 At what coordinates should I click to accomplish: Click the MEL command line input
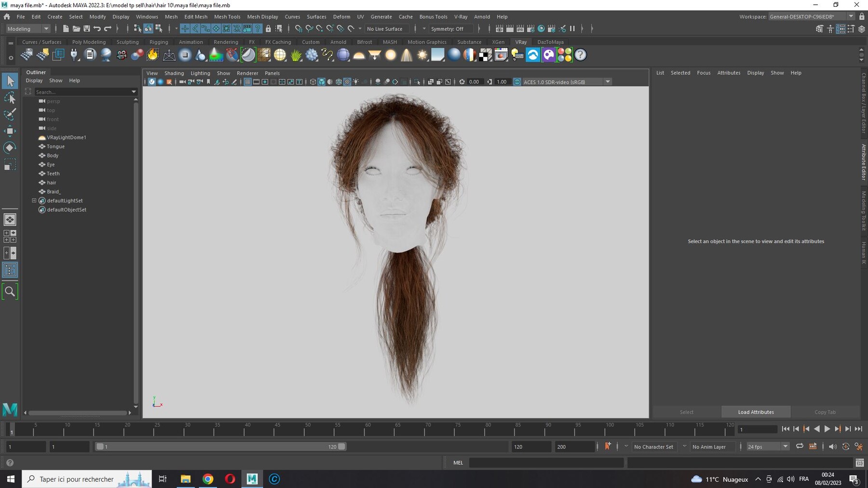click(546, 462)
